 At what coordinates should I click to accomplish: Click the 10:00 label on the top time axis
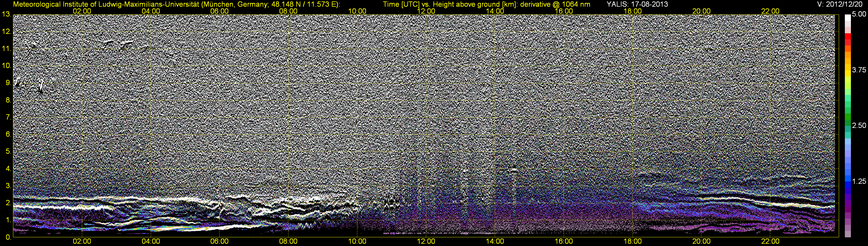(357, 11)
